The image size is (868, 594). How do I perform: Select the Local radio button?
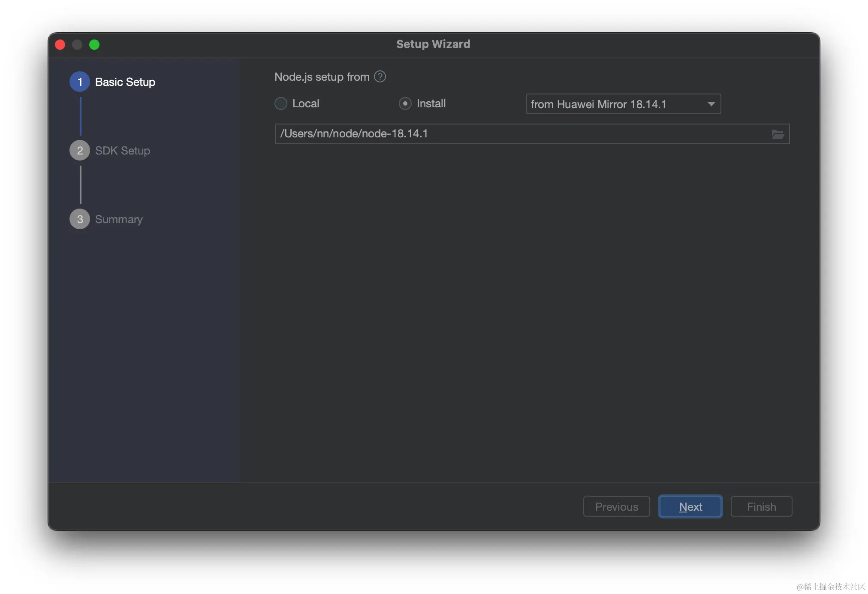tap(281, 104)
